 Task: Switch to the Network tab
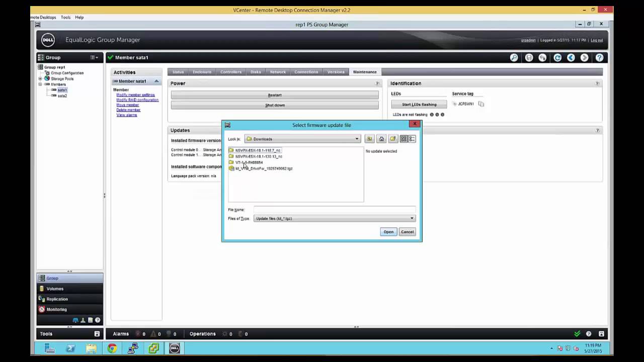[278, 72]
